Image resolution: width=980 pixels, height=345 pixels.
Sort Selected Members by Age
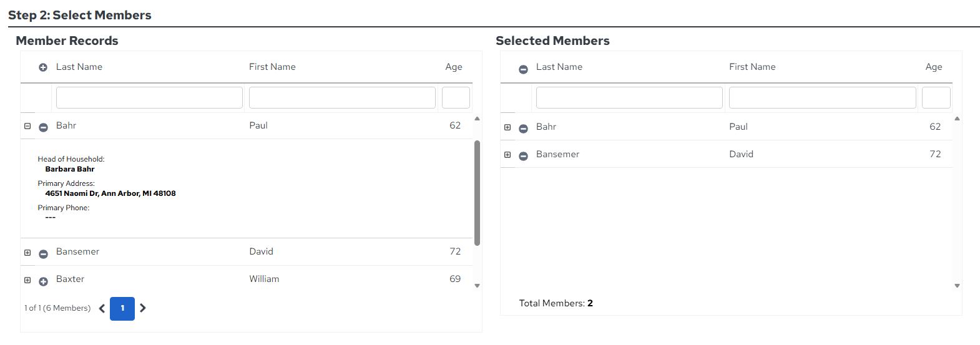[x=934, y=67]
